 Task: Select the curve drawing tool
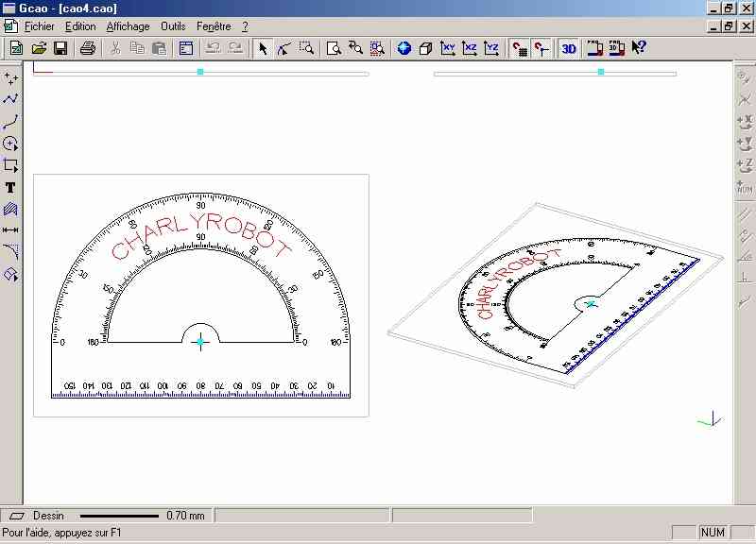(x=10, y=122)
